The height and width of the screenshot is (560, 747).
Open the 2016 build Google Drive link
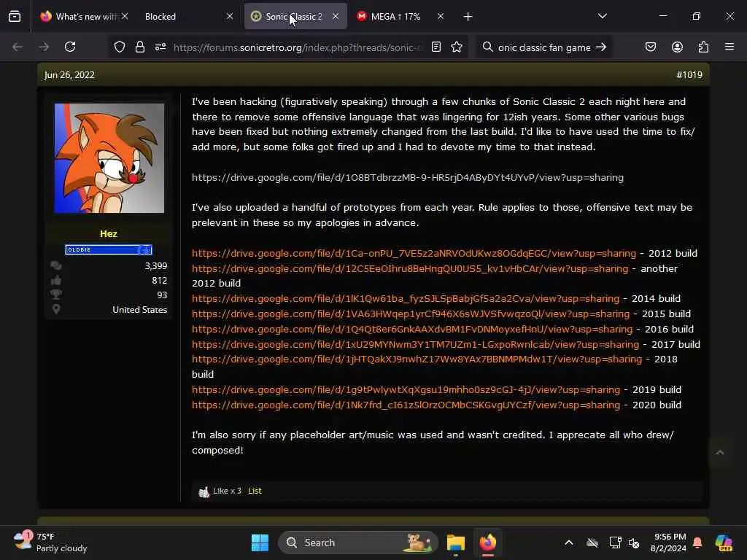coord(412,329)
